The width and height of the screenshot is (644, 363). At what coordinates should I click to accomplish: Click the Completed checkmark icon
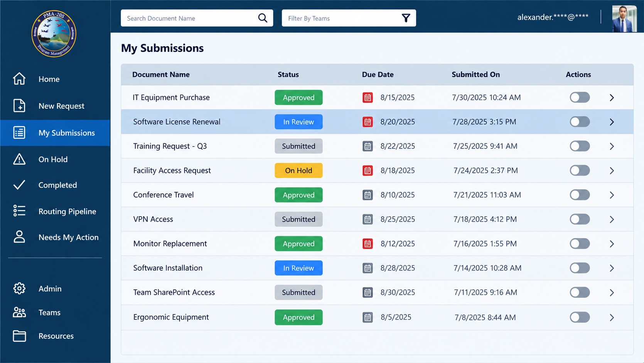coord(19,185)
